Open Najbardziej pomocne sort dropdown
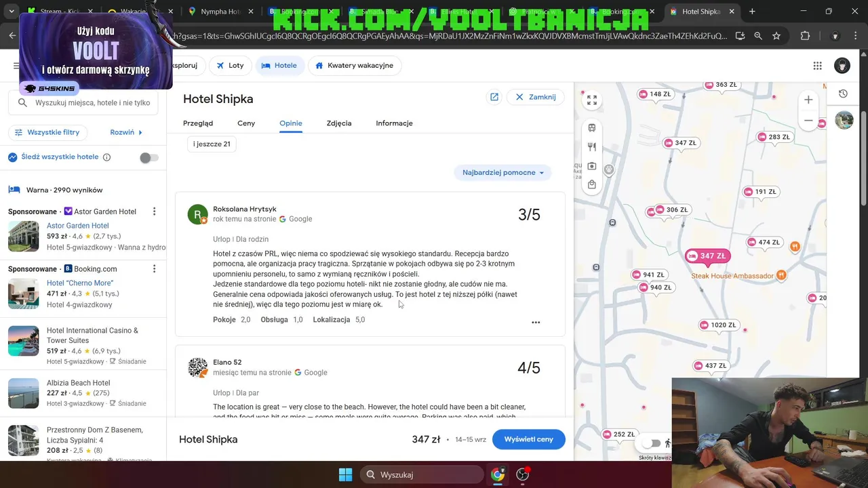 pos(503,173)
